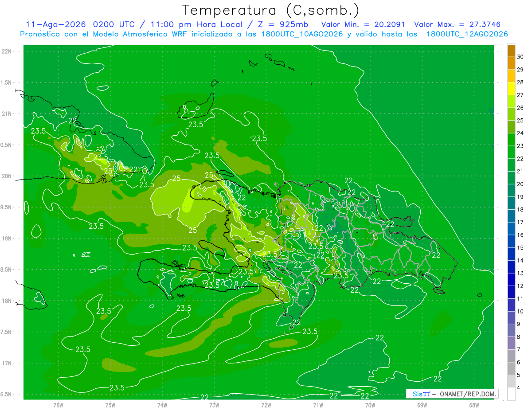532x411 pixels.
Task: Click the "6.5N" latitude axis label
Action: tap(7, 394)
